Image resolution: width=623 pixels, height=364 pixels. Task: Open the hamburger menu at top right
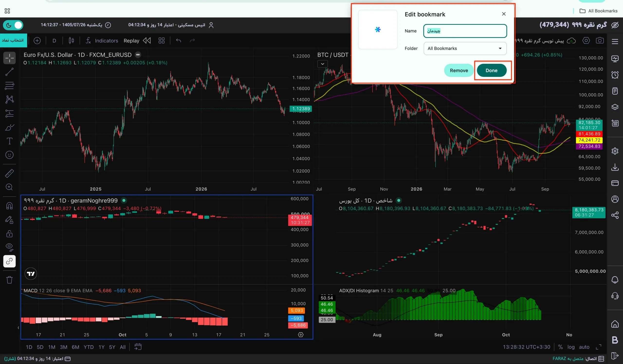(615, 41)
